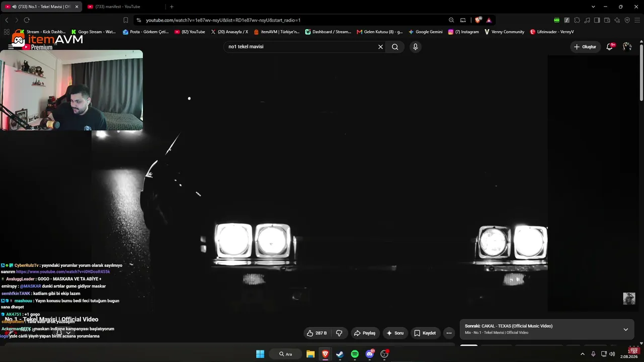Open Stream - Kick Dashboard bookmark
Screen dimensions: 644x362
42,32
